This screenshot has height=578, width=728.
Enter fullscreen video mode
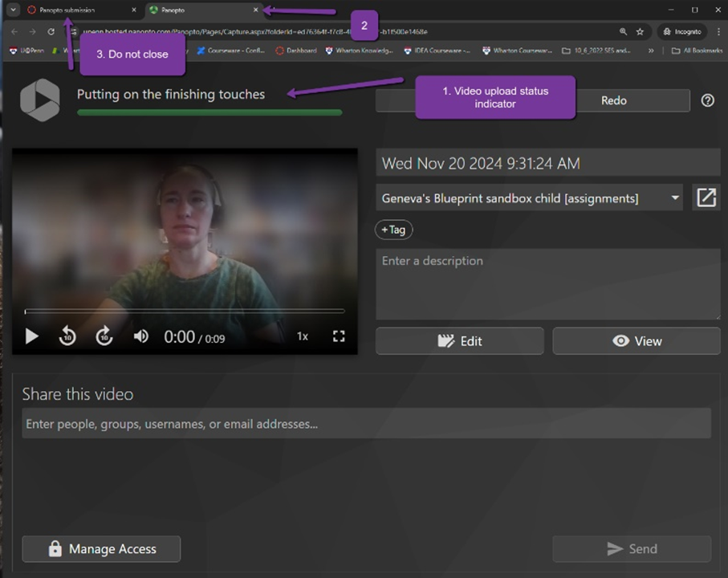click(x=339, y=336)
